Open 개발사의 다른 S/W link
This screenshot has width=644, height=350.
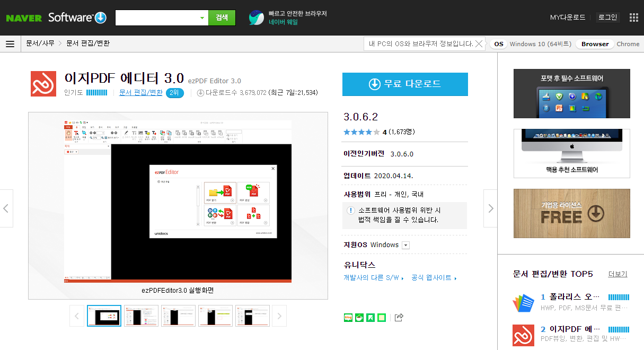click(374, 278)
